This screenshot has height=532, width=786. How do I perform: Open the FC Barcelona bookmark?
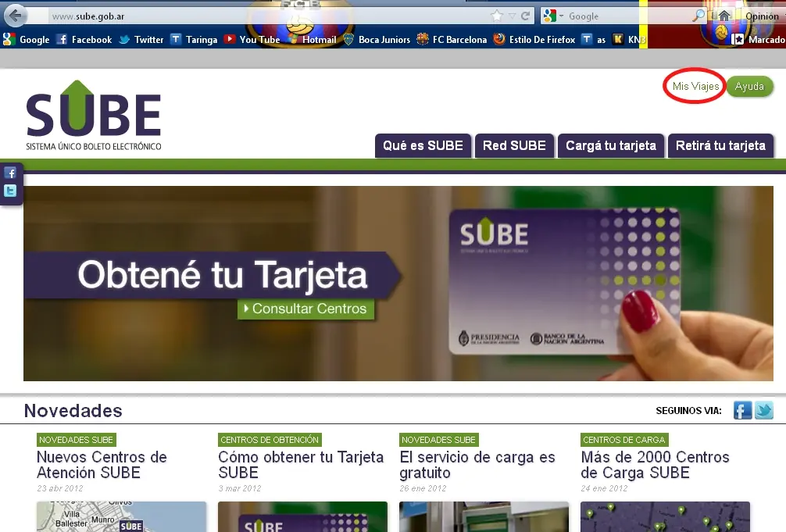tap(452, 39)
